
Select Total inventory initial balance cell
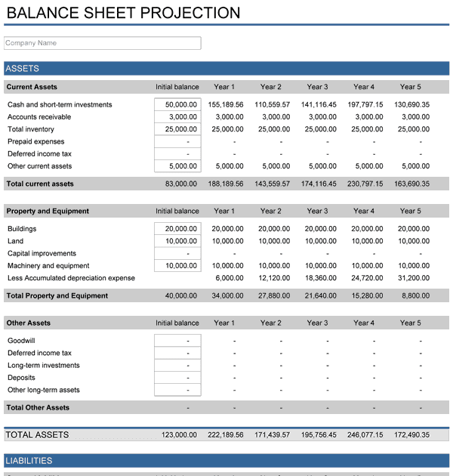pos(177,129)
